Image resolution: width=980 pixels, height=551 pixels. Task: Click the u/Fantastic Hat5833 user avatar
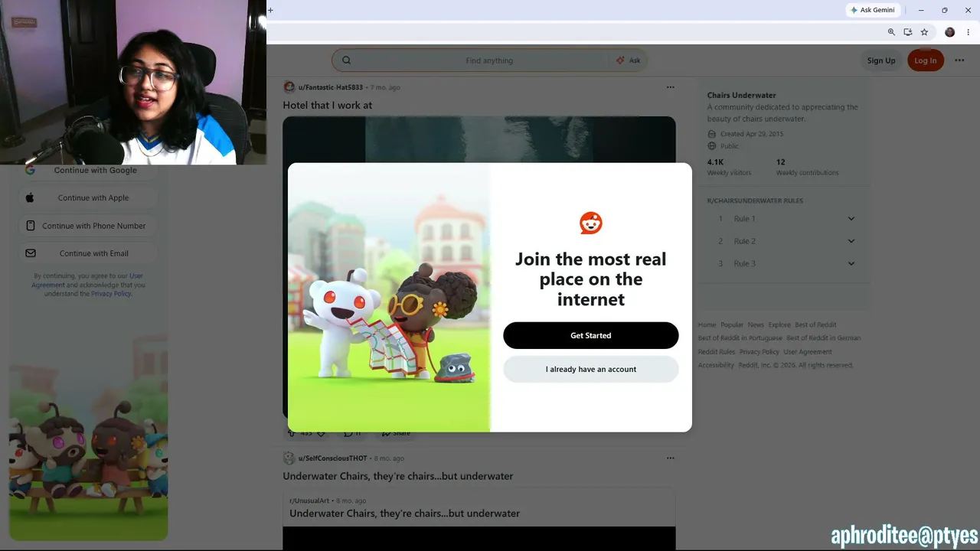289,87
